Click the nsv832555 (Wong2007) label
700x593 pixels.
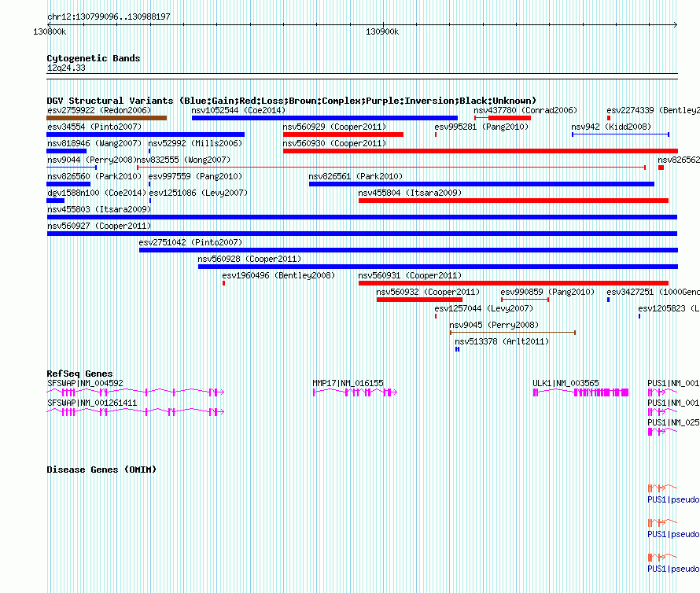tap(183, 160)
